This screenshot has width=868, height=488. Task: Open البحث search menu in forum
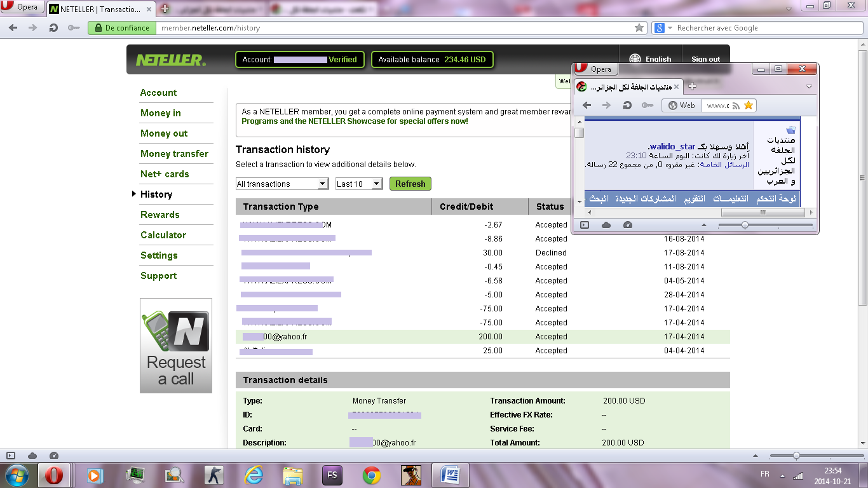coord(599,199)
